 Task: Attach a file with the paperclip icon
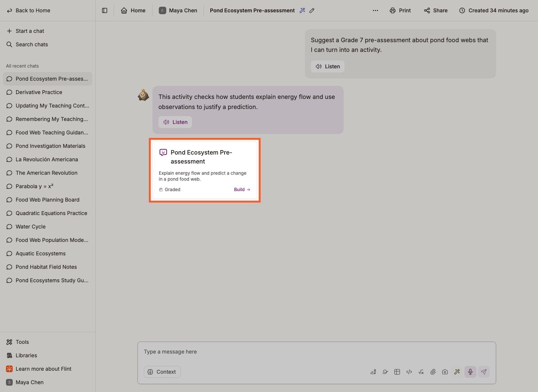(433, 372)
